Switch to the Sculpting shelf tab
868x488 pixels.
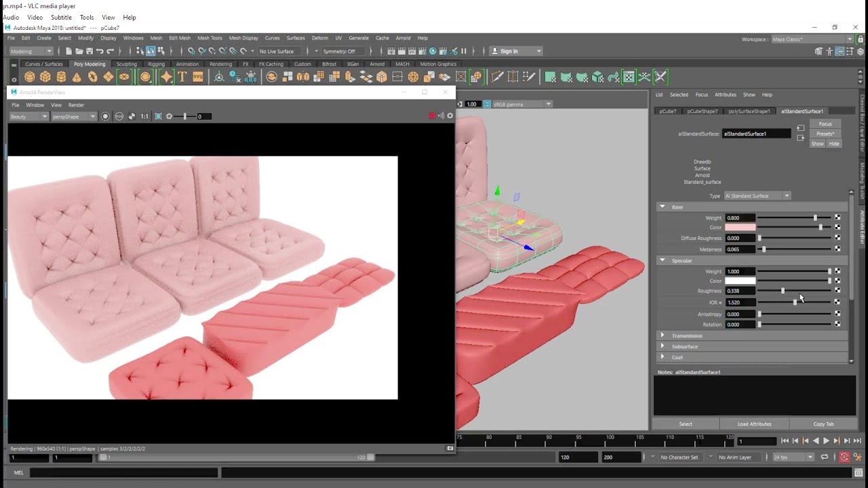[126, 64]
